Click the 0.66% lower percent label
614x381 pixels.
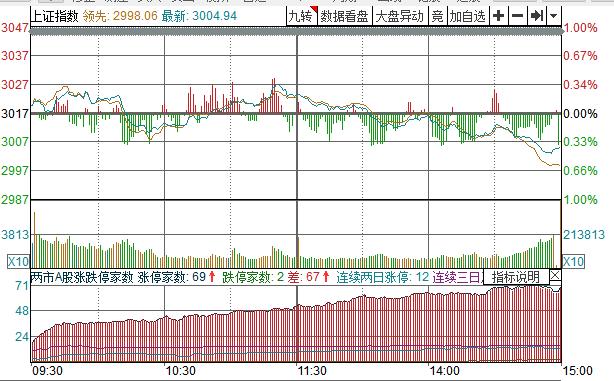point(580,170)
